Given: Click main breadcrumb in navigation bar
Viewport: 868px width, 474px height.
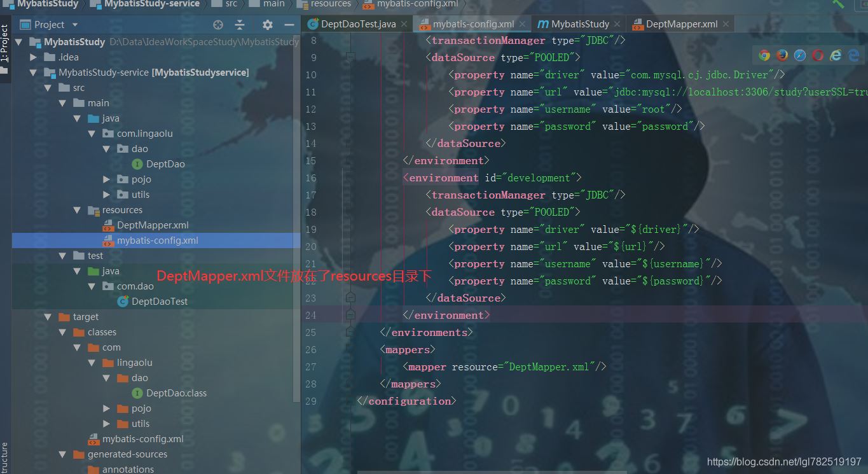Looking at the screenshot, I should point(268,4).
